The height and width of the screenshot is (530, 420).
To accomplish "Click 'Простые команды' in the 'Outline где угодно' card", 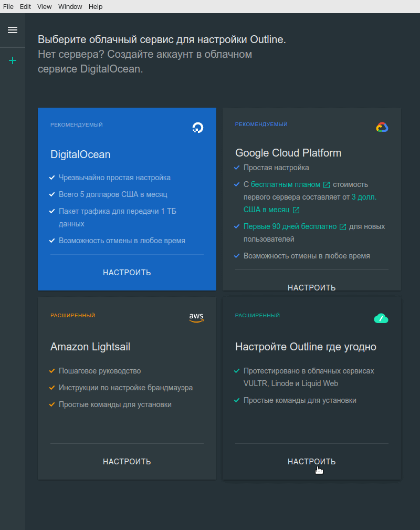I will (x=300, y=400).
